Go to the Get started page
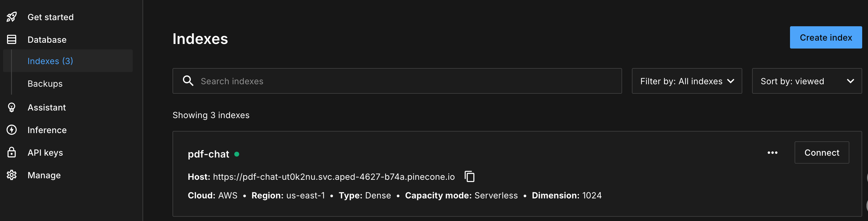This screenshot has width=868, height=221. click(50, 17)
